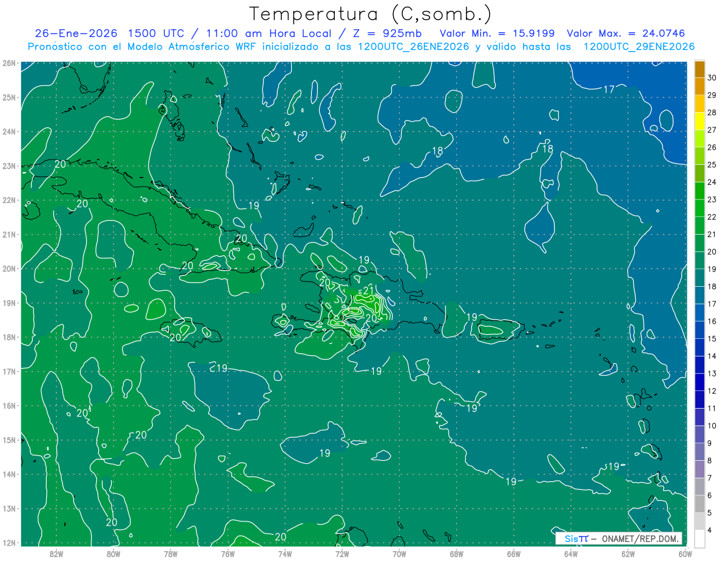Click the "80W" longitude axis label
Image resolution: width=728 pixels, height=562 pixels.
pos(113,554)
